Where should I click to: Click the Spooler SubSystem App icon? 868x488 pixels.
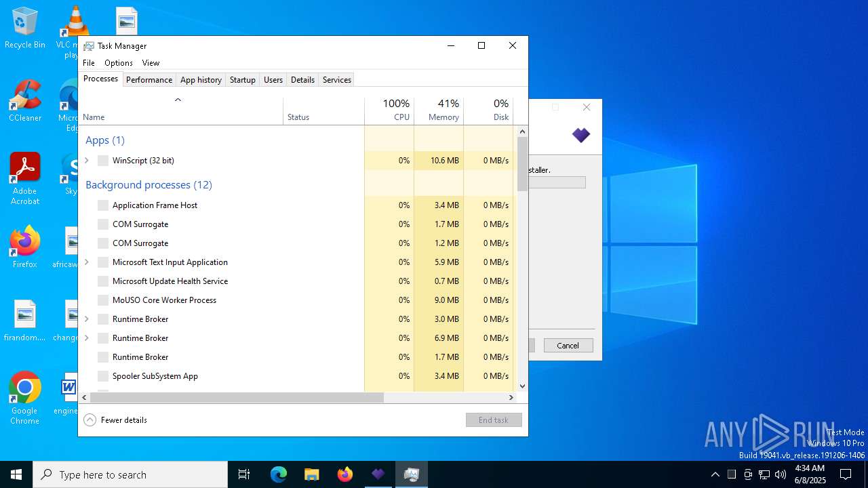[103, 376]
